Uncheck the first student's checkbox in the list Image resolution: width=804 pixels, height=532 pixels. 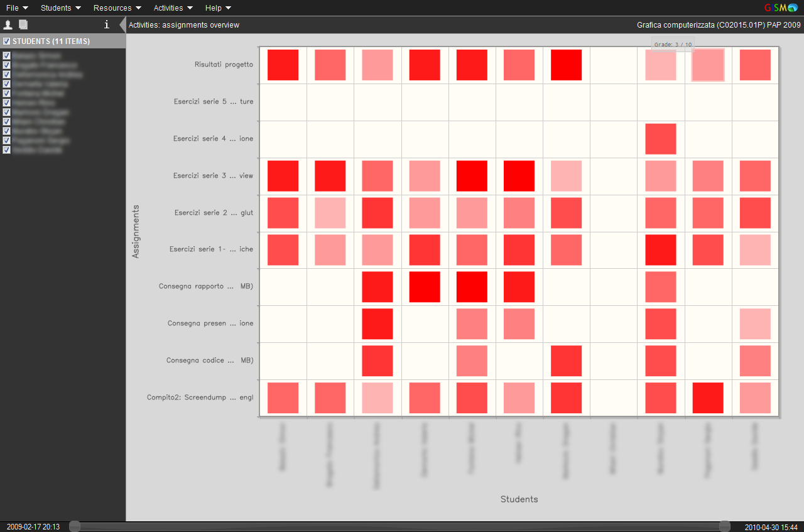[x=6, y=56]
